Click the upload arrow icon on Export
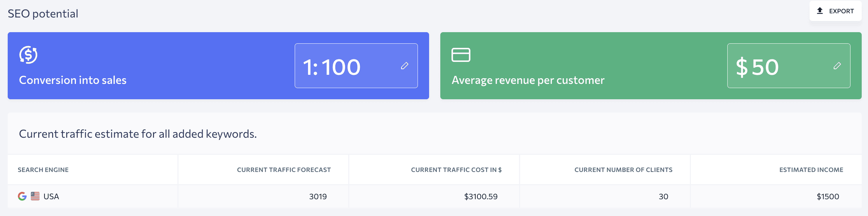This screenshot has height=216, width=868. [x=820, y=11]
